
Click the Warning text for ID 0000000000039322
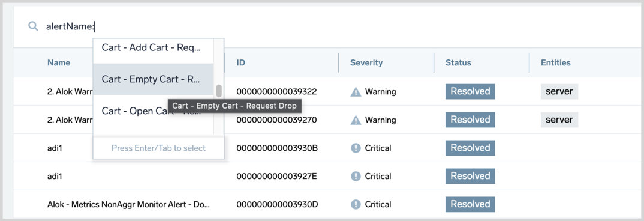tap(380, 91)
